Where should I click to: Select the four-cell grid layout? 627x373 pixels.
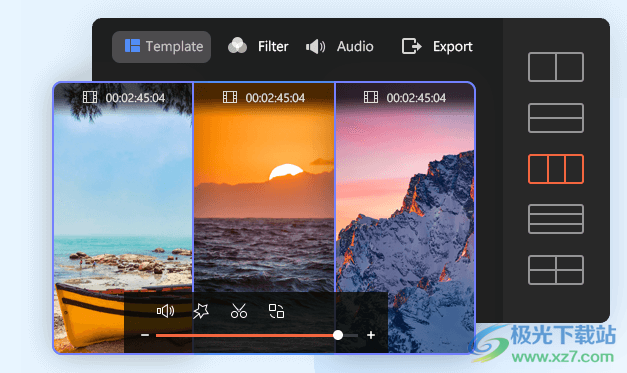coord(556,270)
